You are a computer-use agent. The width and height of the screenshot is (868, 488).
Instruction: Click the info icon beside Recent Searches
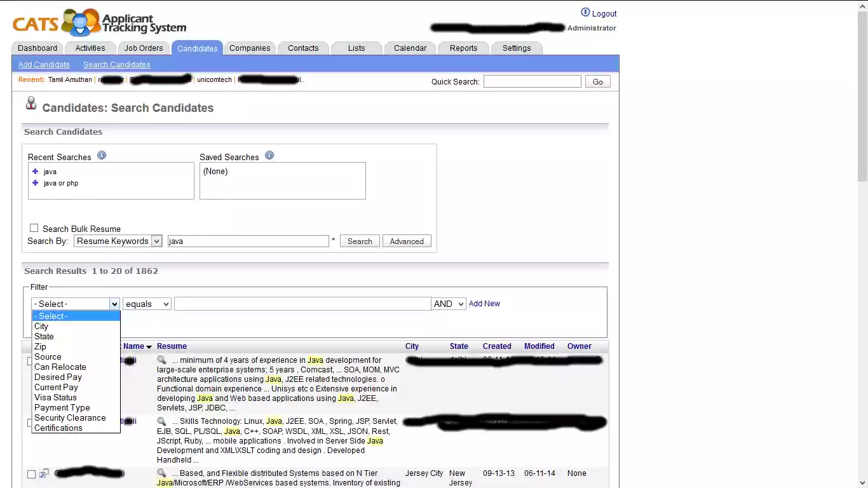102,156
